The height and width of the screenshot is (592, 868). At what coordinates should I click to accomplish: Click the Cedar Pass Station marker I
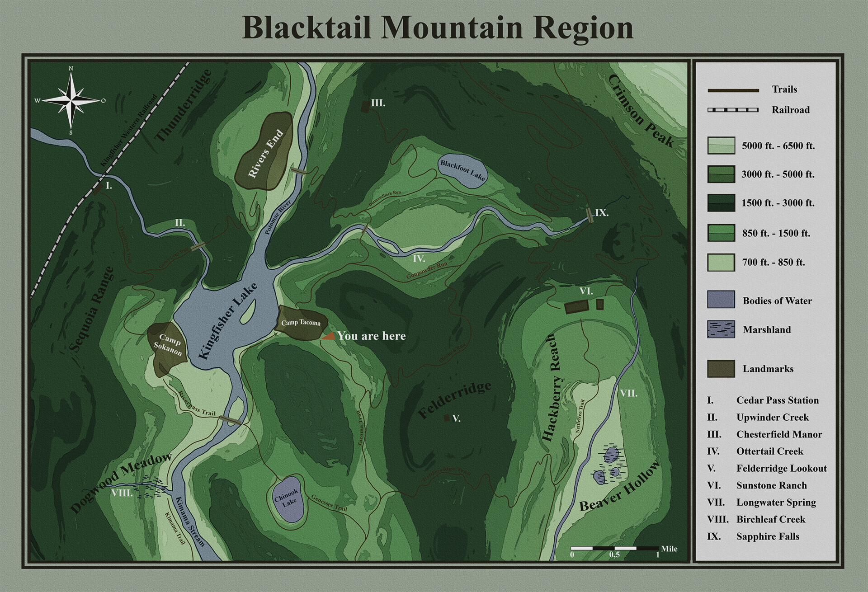coord(99,188)
